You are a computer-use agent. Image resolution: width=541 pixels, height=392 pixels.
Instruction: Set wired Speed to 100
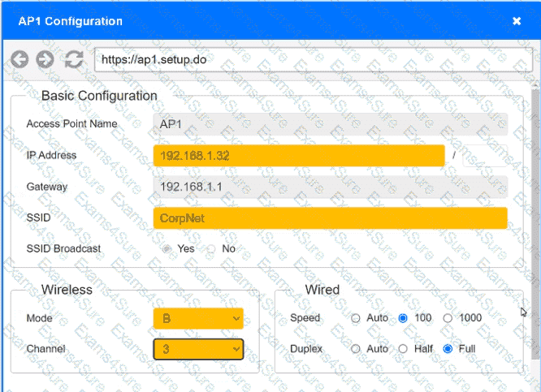(x=403, y=318)
